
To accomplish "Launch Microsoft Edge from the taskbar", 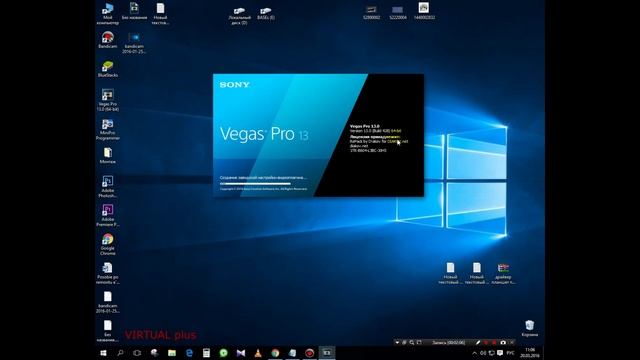I will [189, 353].
